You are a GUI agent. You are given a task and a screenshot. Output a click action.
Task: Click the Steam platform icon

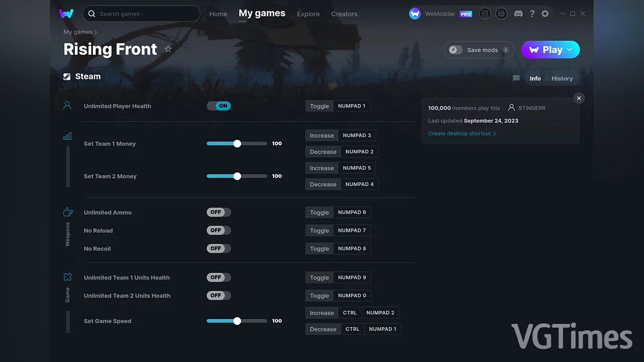pos(67,77)
